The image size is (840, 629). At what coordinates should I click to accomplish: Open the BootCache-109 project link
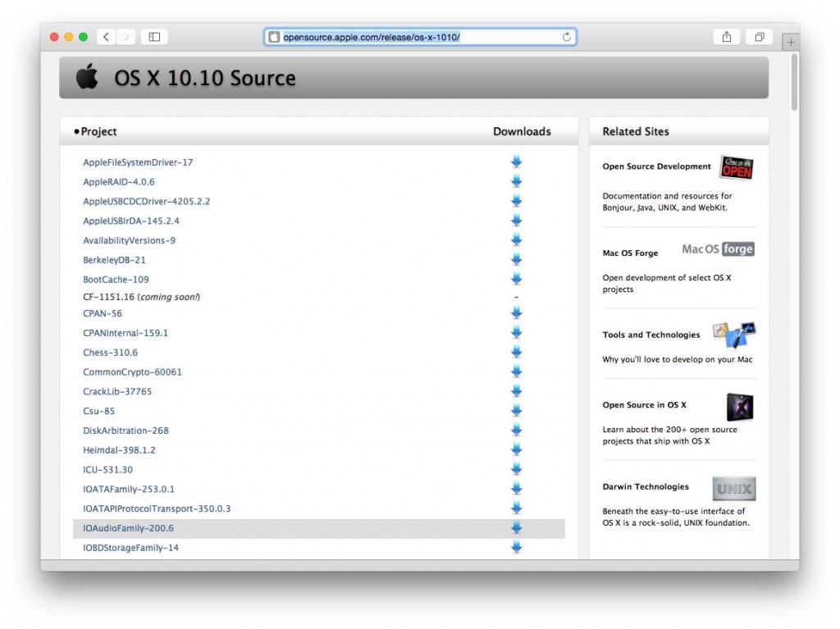(116, 279)
